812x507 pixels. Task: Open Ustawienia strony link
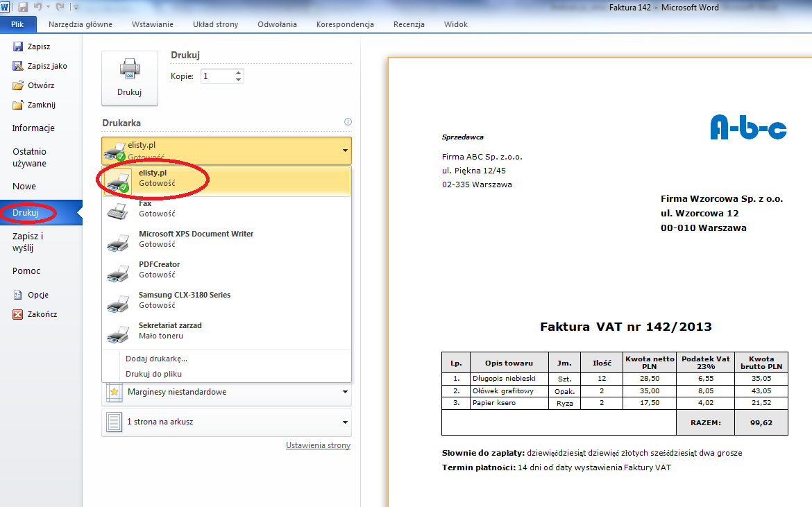click(x=318, y=445)
